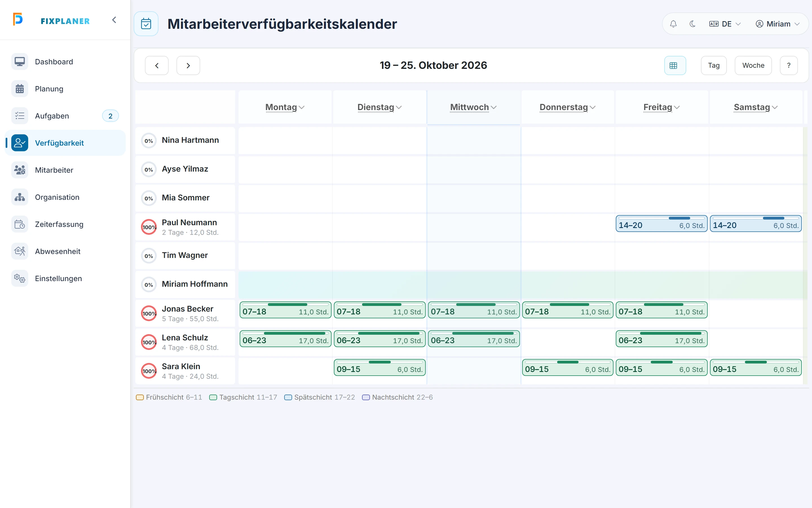This screenshot has width=812, height=508.
Task: Select the grid table view icon
Action: coord(675,65)
